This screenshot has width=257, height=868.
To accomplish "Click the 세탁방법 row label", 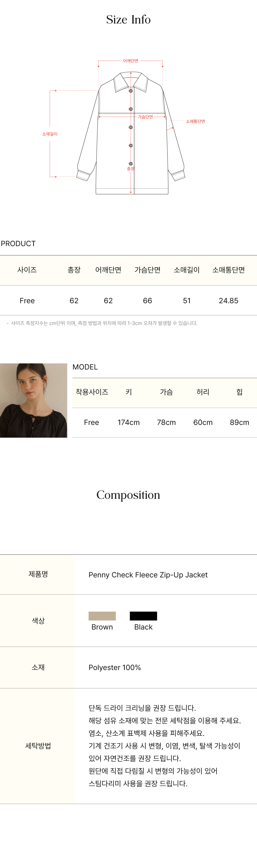I will point(38,746).
